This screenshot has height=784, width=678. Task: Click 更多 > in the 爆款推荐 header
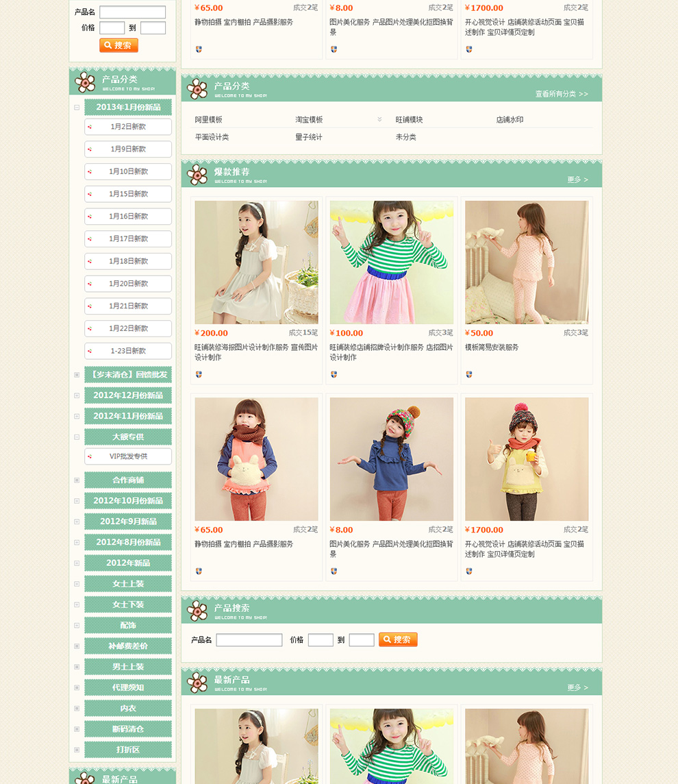click(x=577, y=180)
